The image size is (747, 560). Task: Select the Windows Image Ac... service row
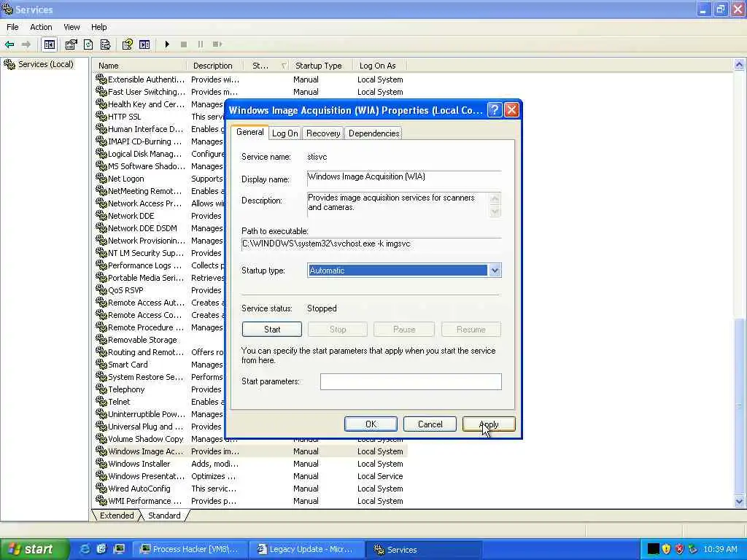coord(251,451)
